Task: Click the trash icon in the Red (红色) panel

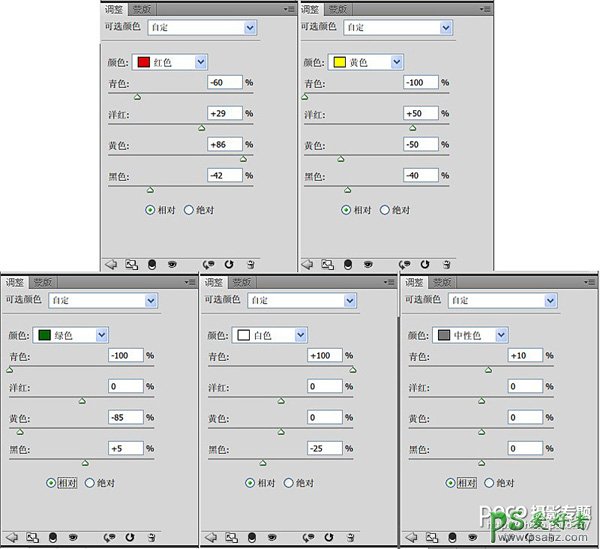Action: coord(251,264)
